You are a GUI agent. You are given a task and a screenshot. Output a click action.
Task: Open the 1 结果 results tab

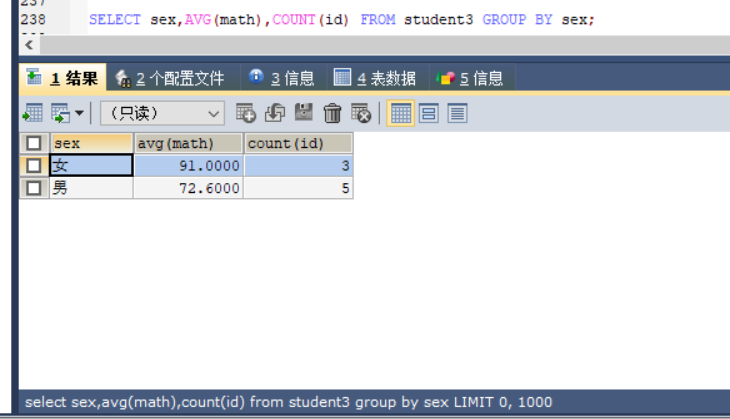pos(62,77)
